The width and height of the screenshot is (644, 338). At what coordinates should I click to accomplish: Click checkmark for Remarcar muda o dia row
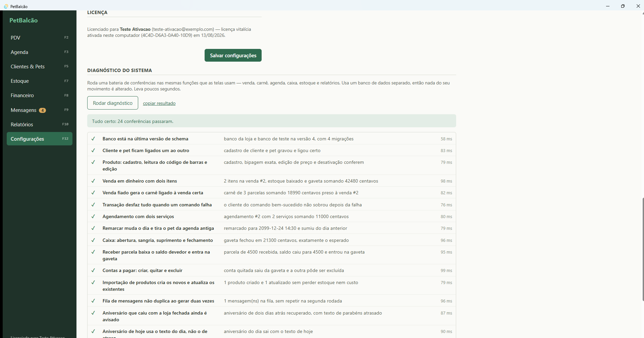pos(93,228)
